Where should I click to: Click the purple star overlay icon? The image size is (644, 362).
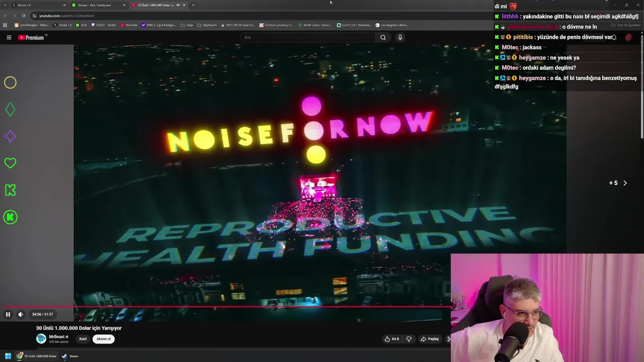click(10, 136)
